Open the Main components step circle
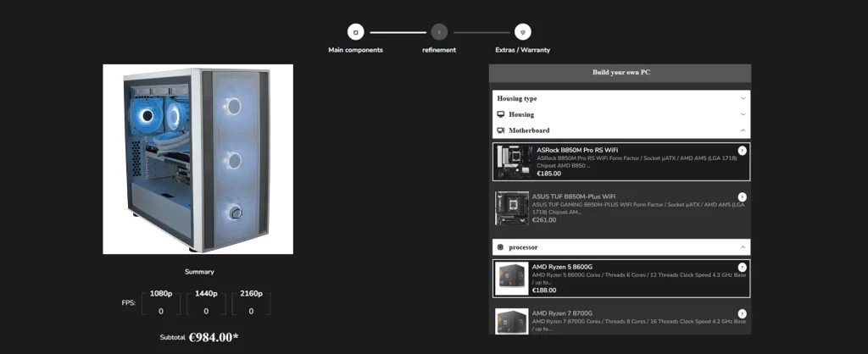868x354 pixels. (x=355, y=32)
